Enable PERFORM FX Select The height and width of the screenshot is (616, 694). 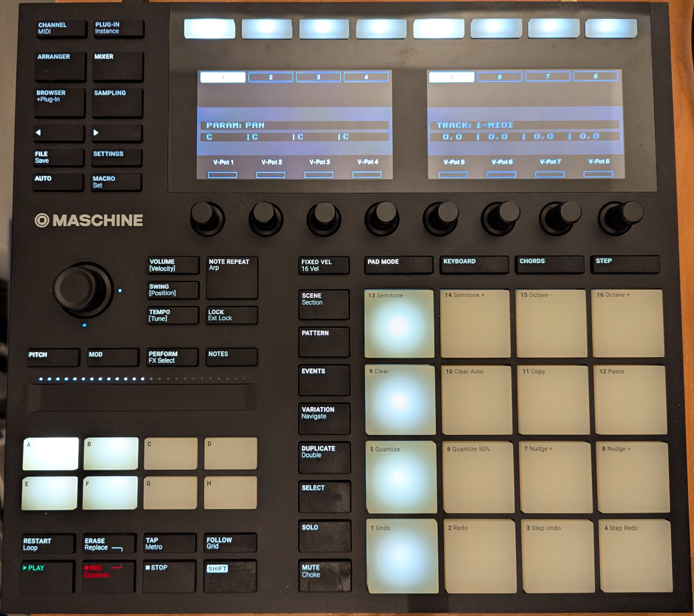(173, 357)
